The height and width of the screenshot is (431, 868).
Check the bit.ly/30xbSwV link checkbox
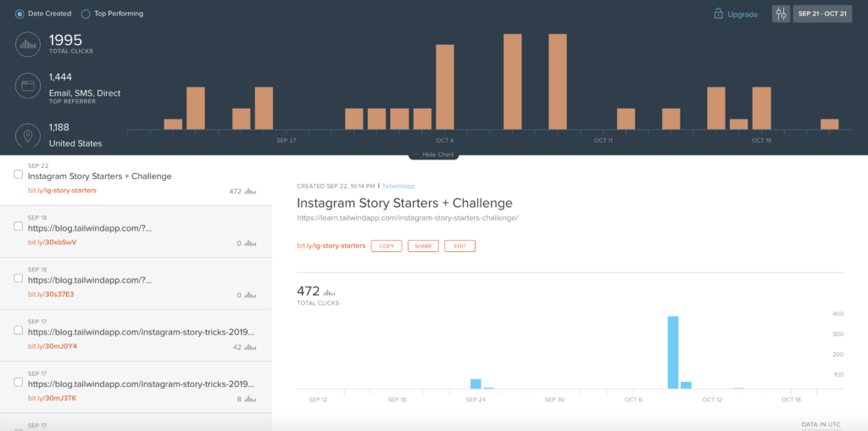pyautogui.click(x=19, y=227)
